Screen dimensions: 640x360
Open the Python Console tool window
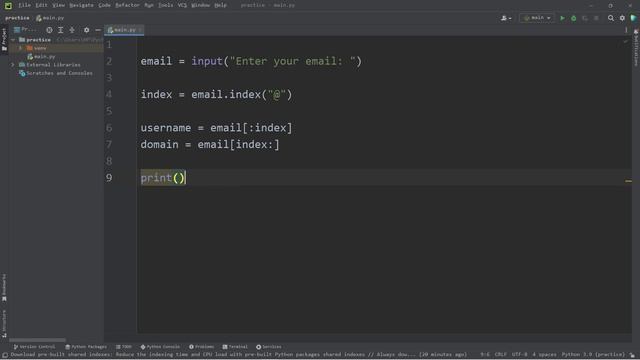[x=160, y=347]
